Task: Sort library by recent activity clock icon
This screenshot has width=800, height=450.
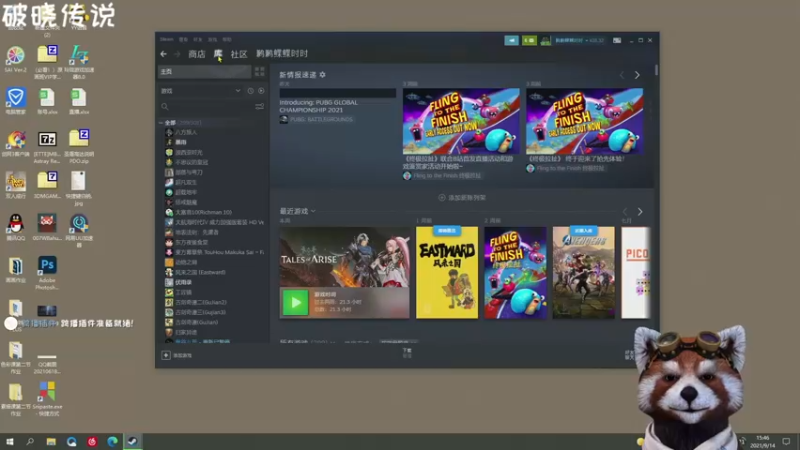Action: click(x=251, y=91)
